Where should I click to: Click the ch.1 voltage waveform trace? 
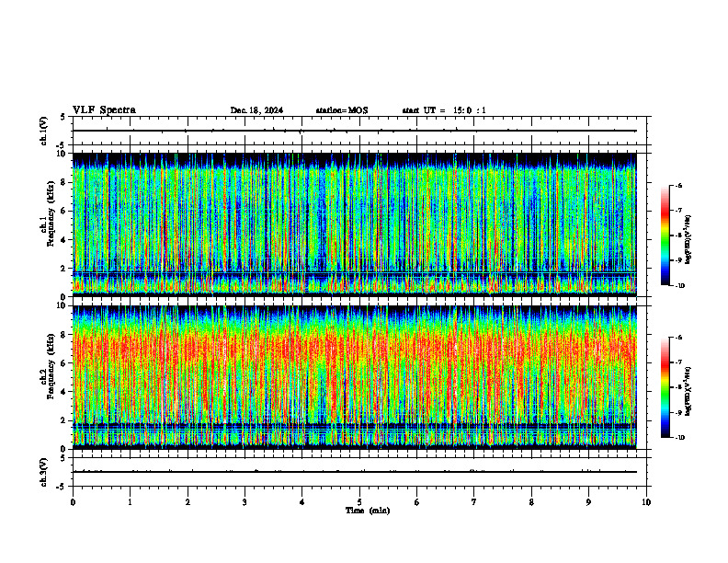354,131
